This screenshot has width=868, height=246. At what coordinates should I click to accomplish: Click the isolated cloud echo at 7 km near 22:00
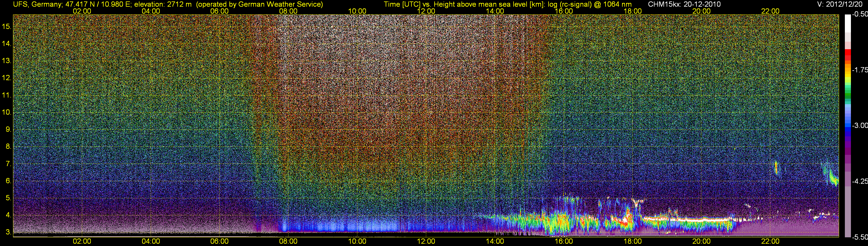[776, 168]
